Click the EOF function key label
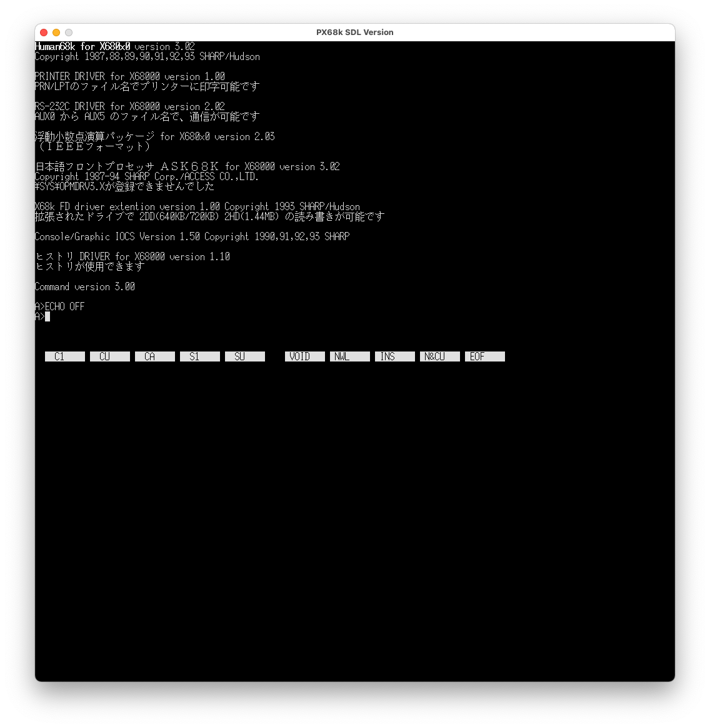This screenshot has width=710, height=728. (x=485, y=356)
